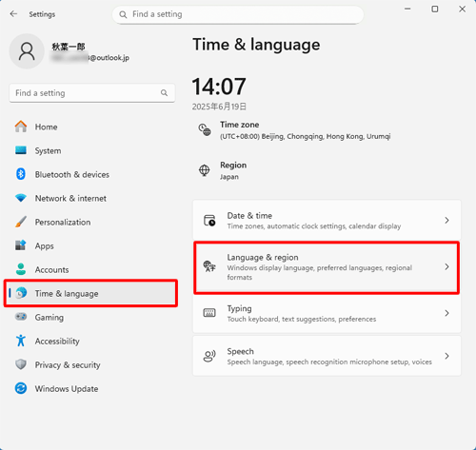Click the Region globe icon
The height and width of the screenshot is (450, 476).
click(x=205, y=170)
